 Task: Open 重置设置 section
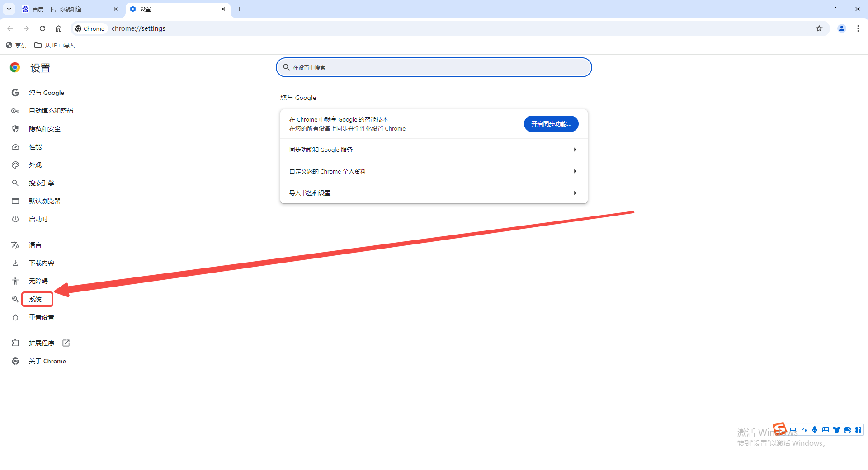pyautogui.click(x=42, y=317)
